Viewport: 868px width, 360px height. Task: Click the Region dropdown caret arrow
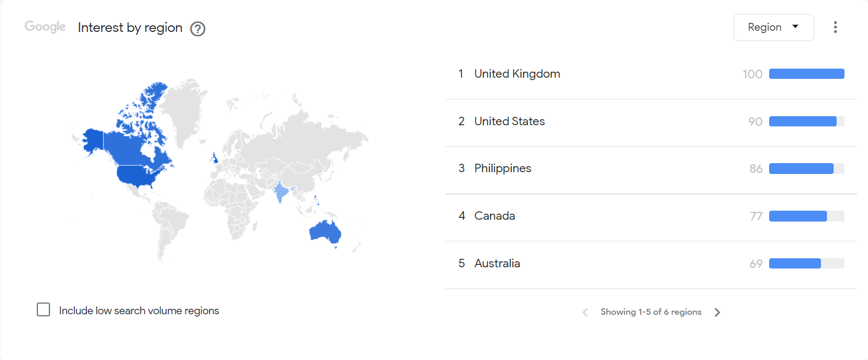coord(795,26)
